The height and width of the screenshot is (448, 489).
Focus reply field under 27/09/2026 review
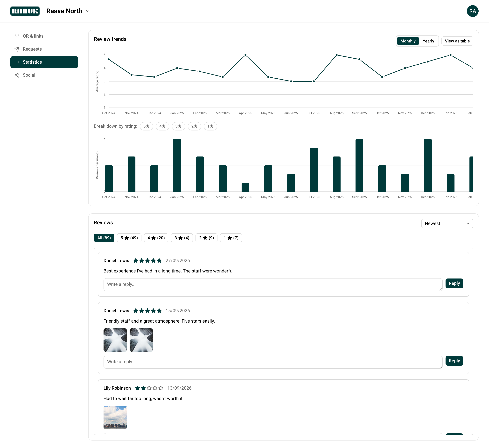click(273, 285)
